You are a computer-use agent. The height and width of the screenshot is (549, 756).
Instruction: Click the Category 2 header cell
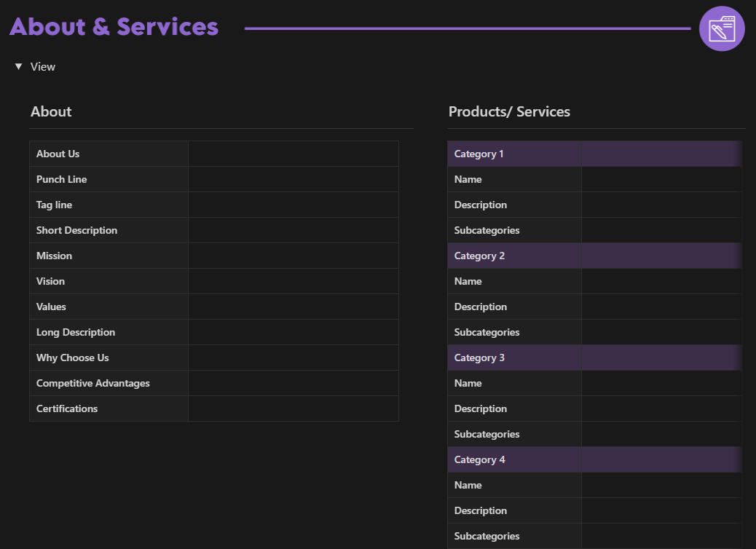[x=514, y=256]
